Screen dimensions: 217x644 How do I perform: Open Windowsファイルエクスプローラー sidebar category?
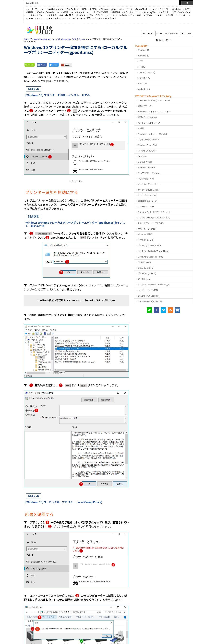[x=163, y=111]
